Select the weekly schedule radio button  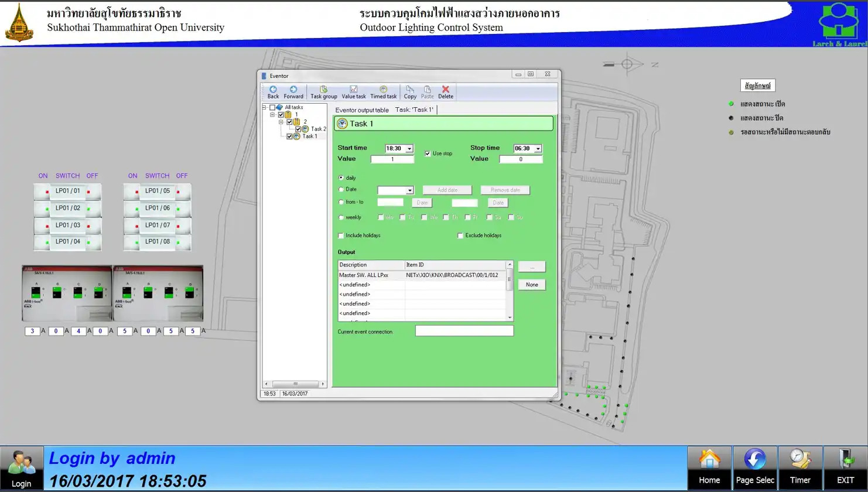coord(341,217)
